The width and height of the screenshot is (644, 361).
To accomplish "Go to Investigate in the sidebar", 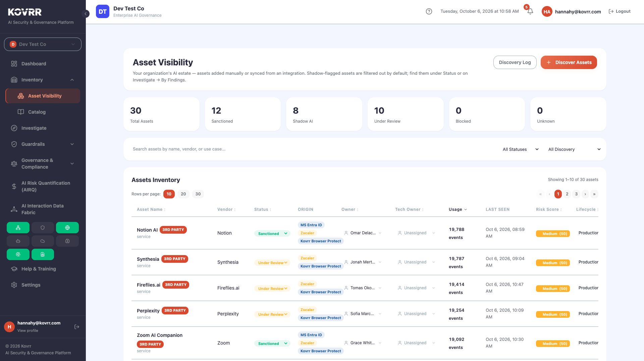I will pyautogui.click(x=43, y=128).
